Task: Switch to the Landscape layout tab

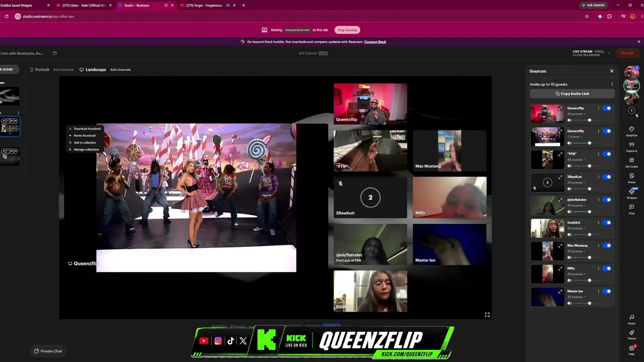Action: [93, 69]
